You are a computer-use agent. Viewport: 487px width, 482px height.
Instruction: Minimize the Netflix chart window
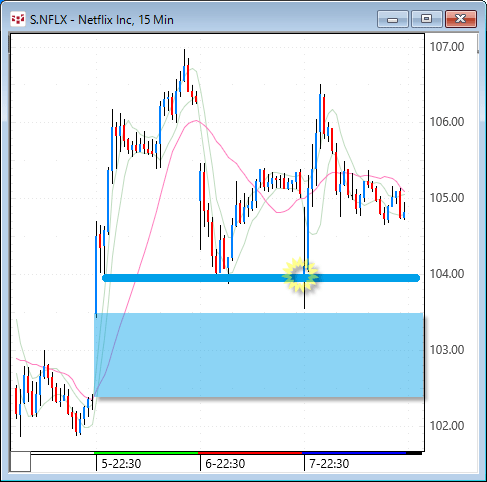(393, 19)
